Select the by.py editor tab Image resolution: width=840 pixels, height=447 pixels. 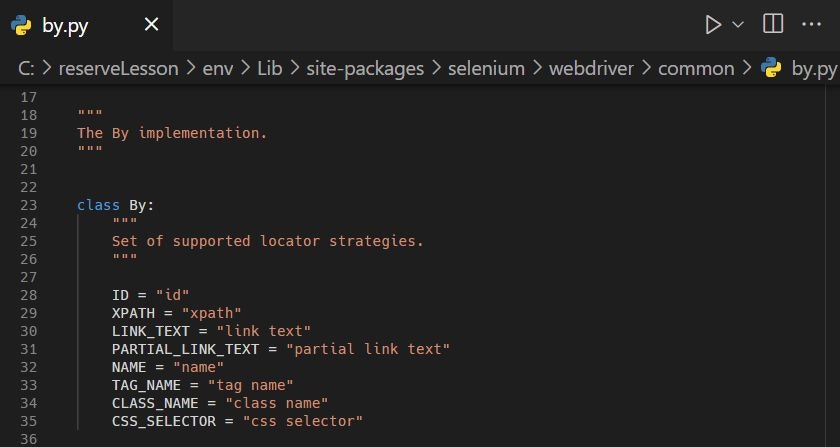pos(86,25)
